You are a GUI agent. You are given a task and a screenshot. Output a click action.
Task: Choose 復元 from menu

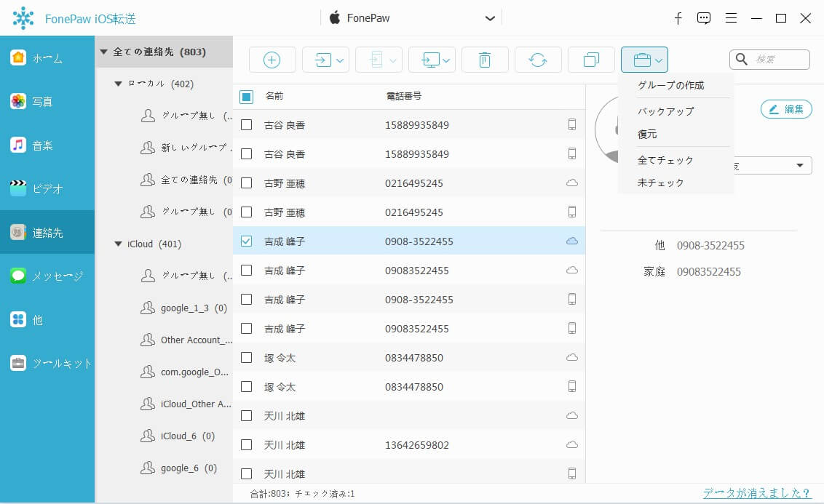[x=647, y=134]
